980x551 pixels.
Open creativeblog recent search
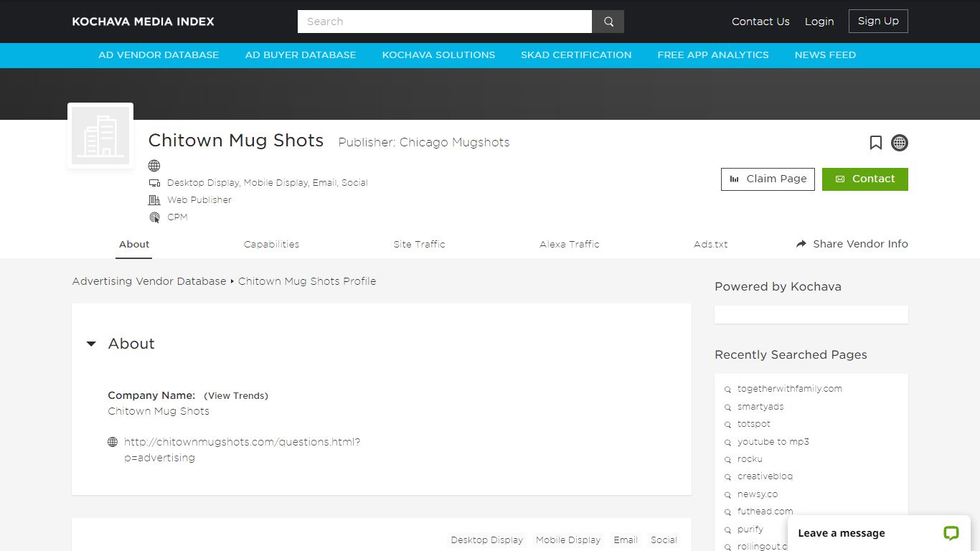(765, 476)
